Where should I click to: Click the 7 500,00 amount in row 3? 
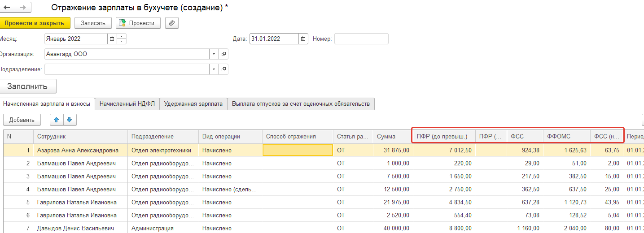tap(393, 177)
